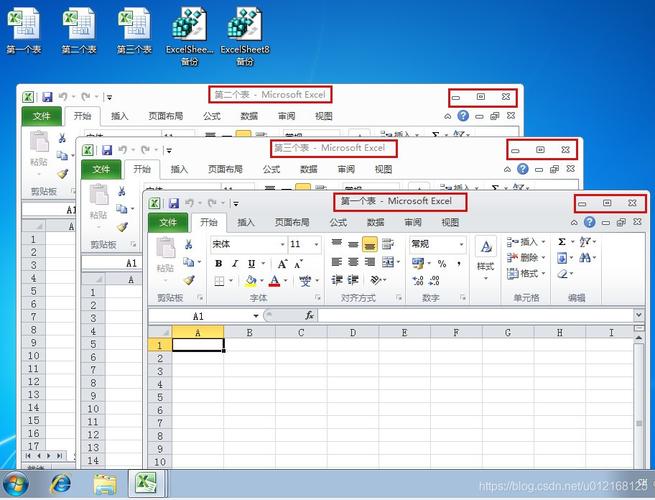The height and width of the screenshot is (500, 655).
Task: Expand the 插入 cells dropdown in 第一个表
Action: pos(543,242)
